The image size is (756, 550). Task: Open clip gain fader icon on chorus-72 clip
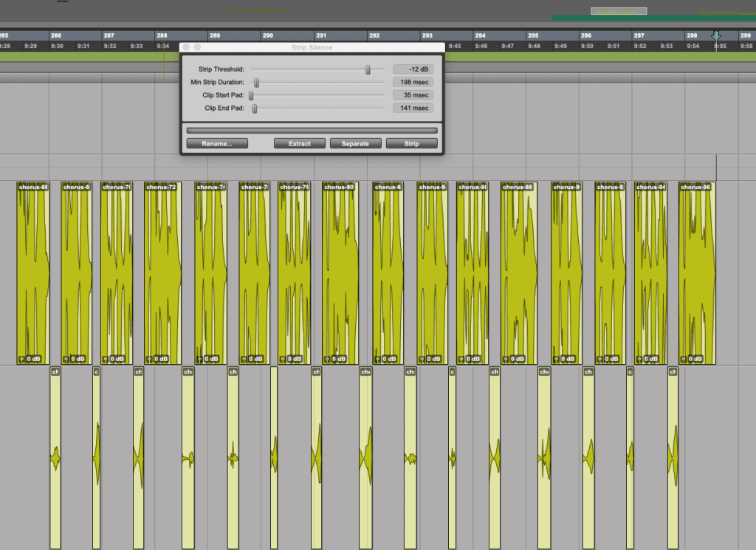(x=149, y=359)
